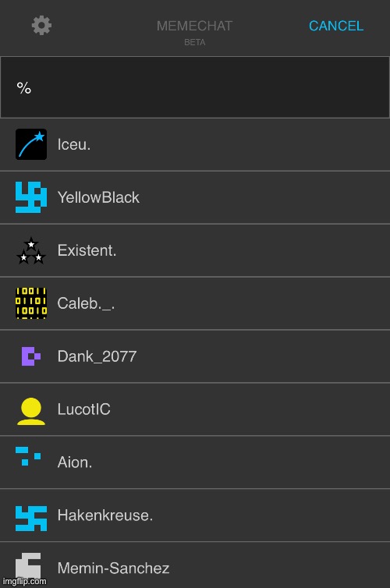This screenshot has width=390, height=588.
Task: Click the purple pixel avatar of Dank_2077
Action: click(x=31, y=356)
